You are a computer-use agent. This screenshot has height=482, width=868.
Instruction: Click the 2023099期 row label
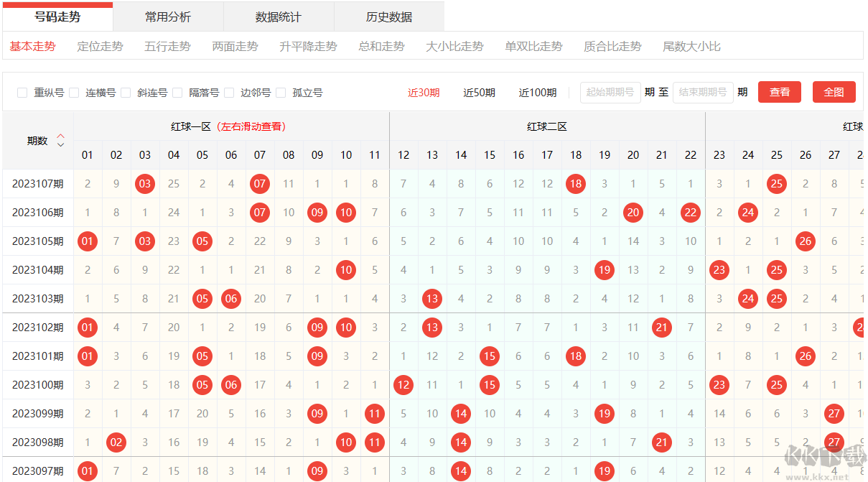(x=38, y=414)
